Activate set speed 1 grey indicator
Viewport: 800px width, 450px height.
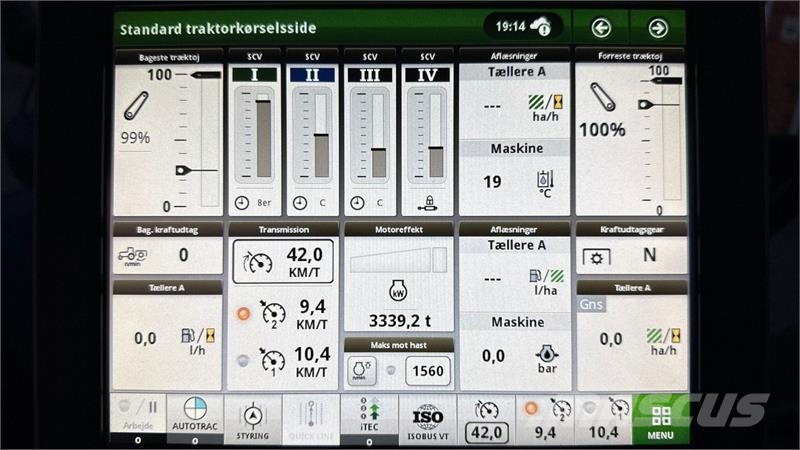(243, 361)
